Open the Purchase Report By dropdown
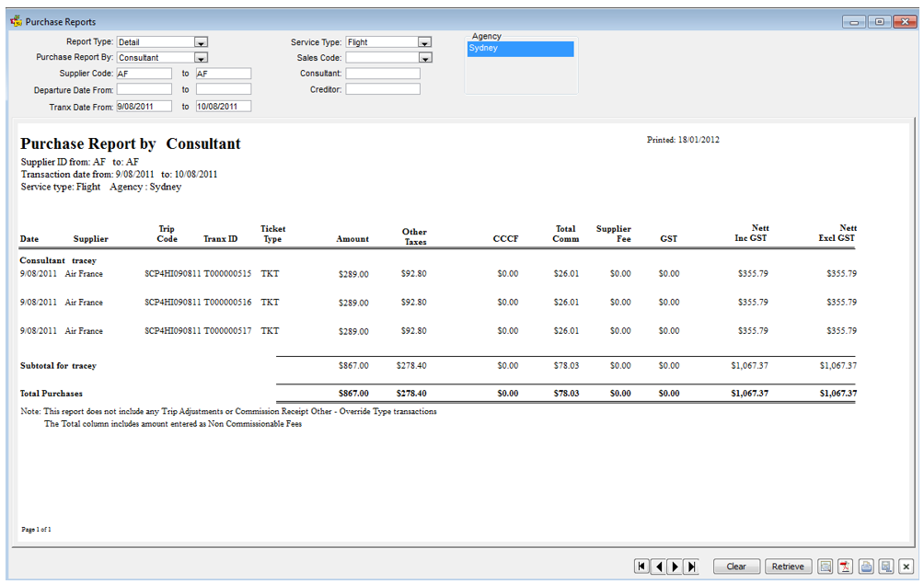The height and width of the screenshot is (584, 924). tap(202, 57)
